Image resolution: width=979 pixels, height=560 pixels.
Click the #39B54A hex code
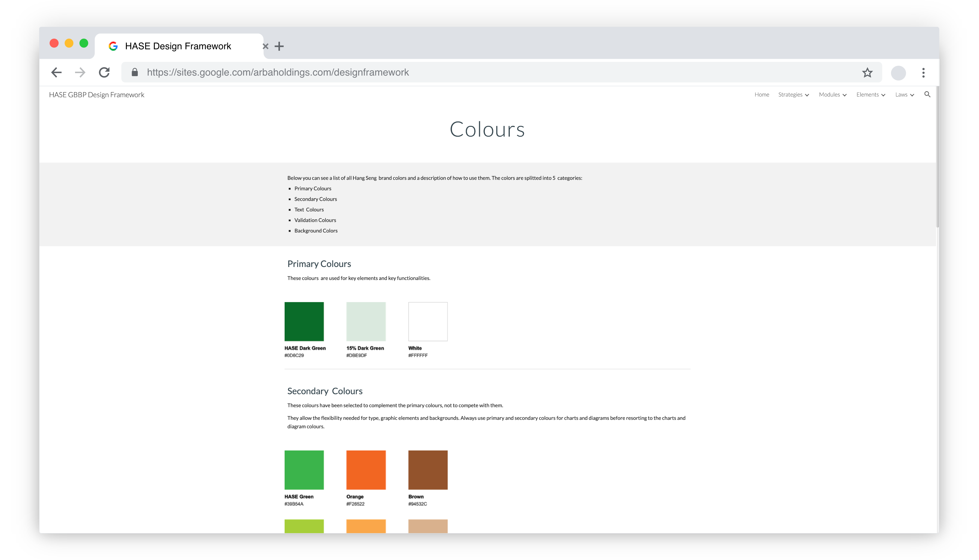pos(294,504)
